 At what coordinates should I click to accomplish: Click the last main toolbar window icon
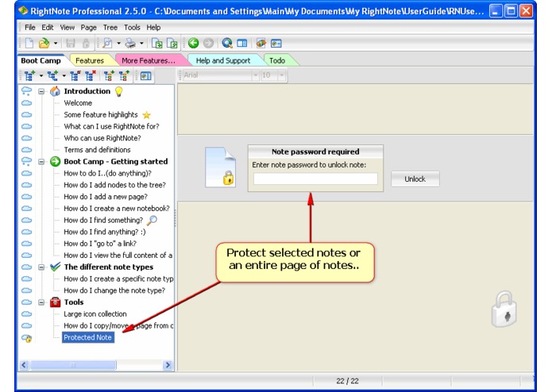(x=276, y=43)
